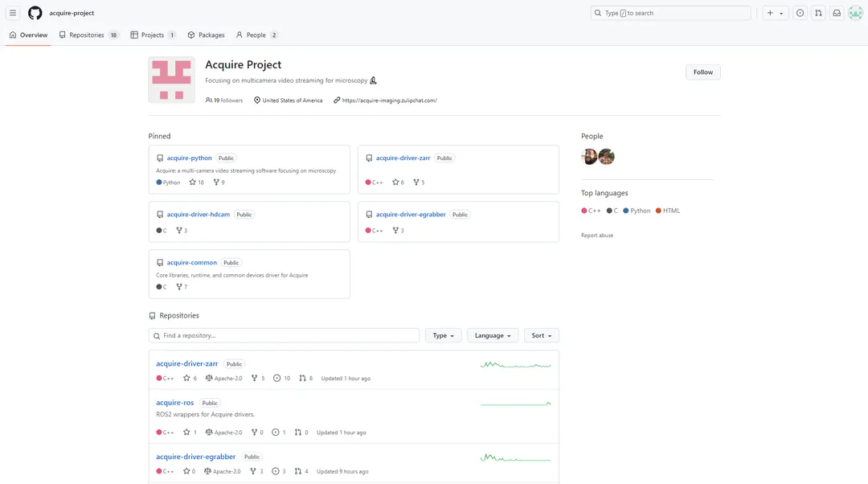Screen dimensions: 868x484
Task: Switch to the Packages tab
Action: (x=206, y=35)
